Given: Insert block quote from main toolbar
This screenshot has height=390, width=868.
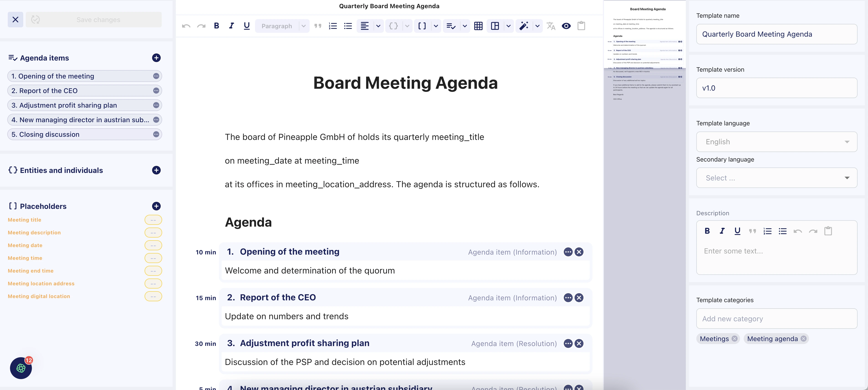Looking at the screenshot, I should pyautogui.click(x=318, y=26).
